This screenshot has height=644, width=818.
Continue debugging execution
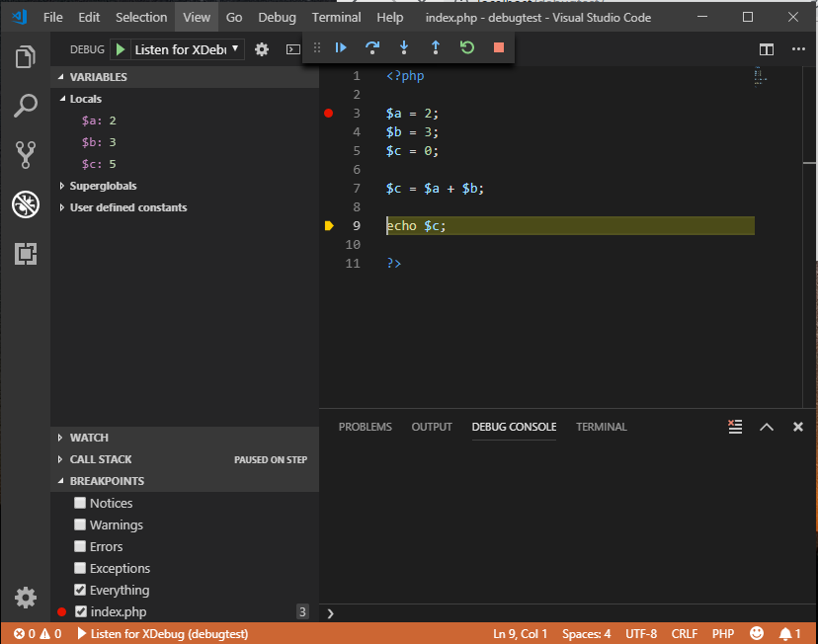(341, 48)
